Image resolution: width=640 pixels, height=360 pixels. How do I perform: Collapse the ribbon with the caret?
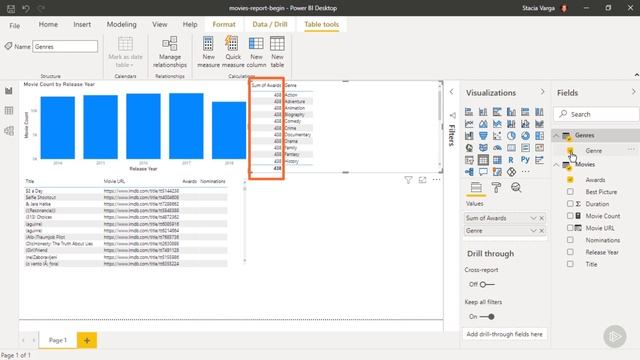pyautogui.click(x=636, y=75)
